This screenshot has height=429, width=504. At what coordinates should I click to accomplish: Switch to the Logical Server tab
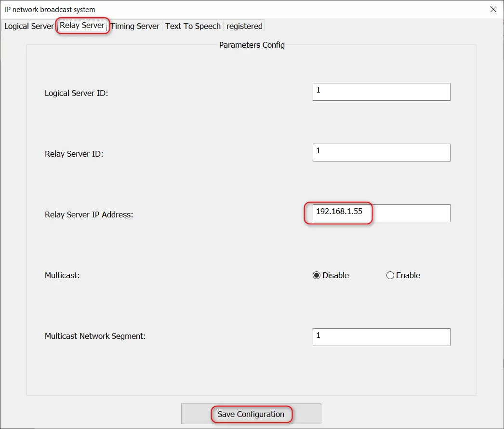click(28, 26)
